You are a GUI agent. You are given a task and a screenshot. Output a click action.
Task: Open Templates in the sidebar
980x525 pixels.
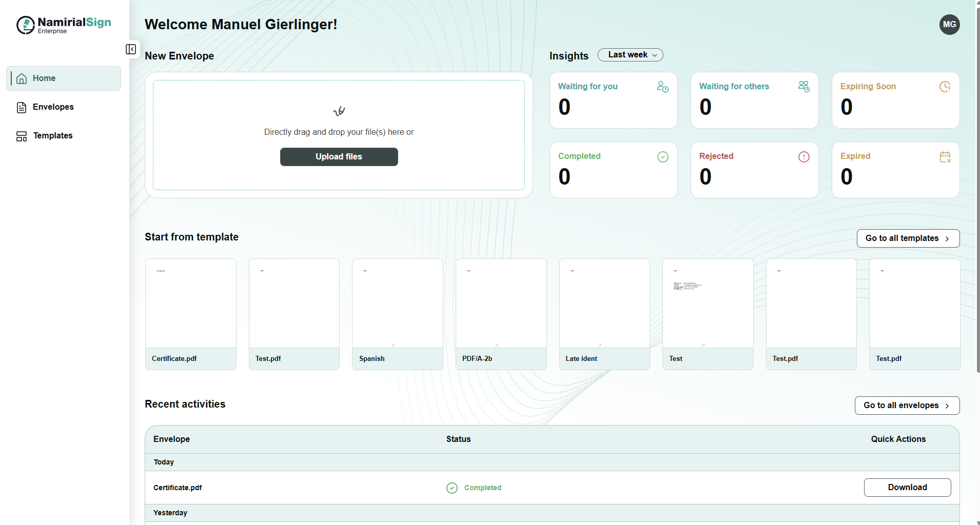point(52,136)
